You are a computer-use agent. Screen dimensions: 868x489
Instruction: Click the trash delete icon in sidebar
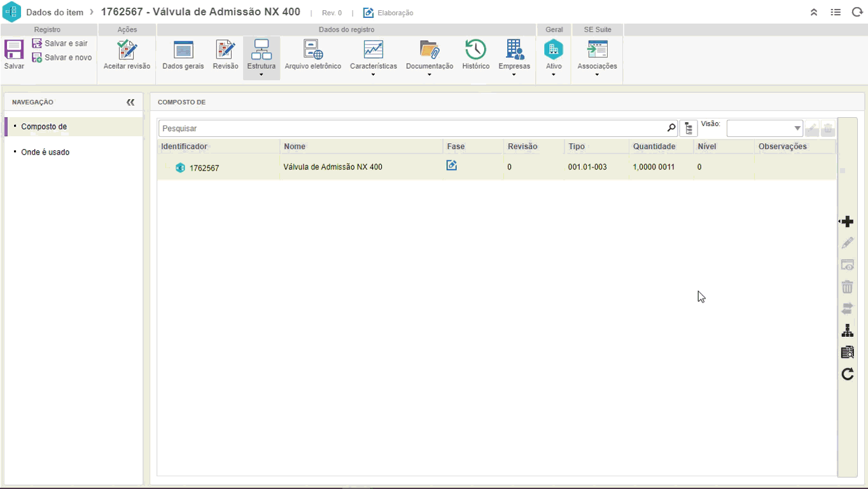(847, 287)
